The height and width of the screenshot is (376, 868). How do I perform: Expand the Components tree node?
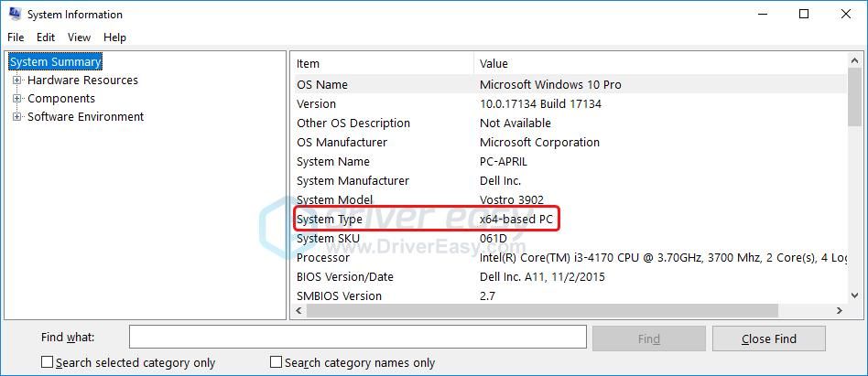pos(16,99)
